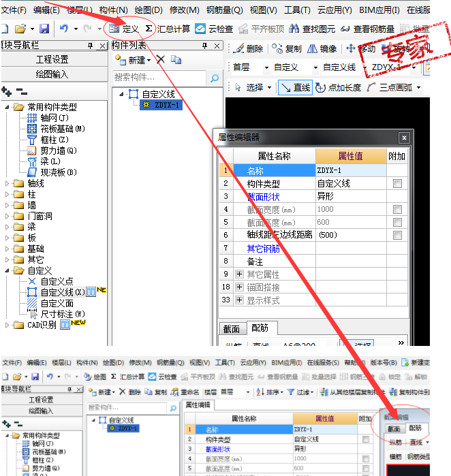Expand 显示样式 row plus box
The image size is (451, 476).
pos(239,300)
